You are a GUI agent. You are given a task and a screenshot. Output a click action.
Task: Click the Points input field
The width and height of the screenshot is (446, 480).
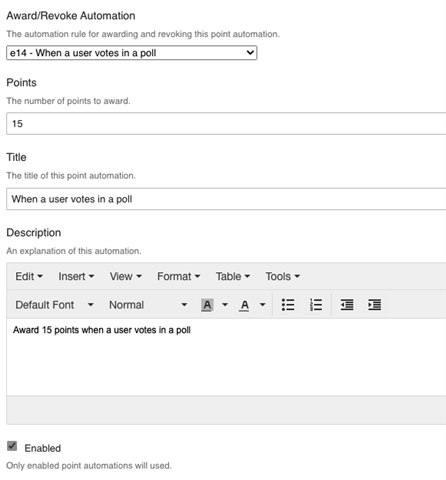[226, 124]
